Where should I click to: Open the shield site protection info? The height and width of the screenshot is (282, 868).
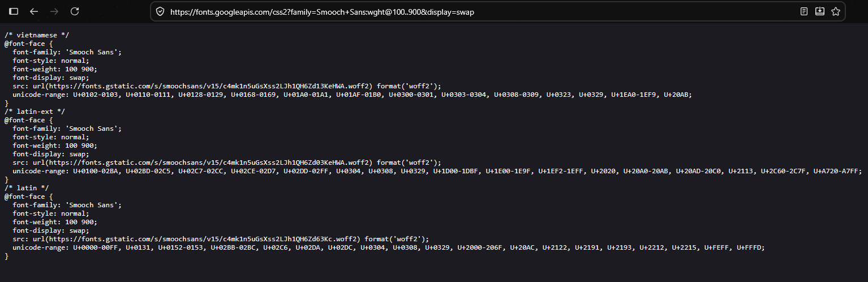point(160,11)
